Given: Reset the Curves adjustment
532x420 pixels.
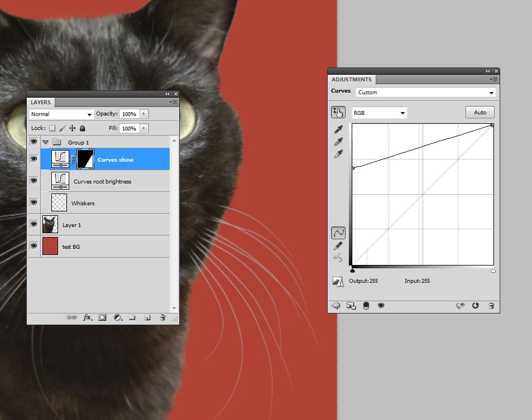Looking at the screenshot, I should pos(475,305).
